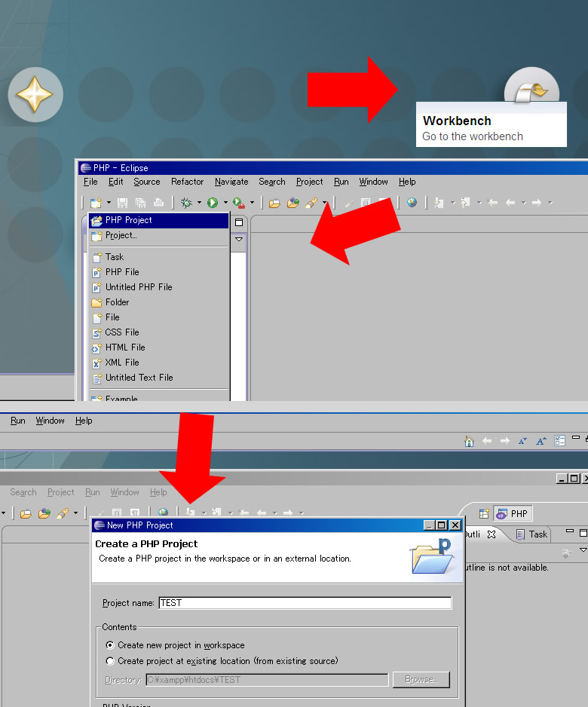Viewport: 588px width, 707px height.
Task: Open the dropdown arrow beside Next Annotation icon
Action: click(x=452, y=203)
